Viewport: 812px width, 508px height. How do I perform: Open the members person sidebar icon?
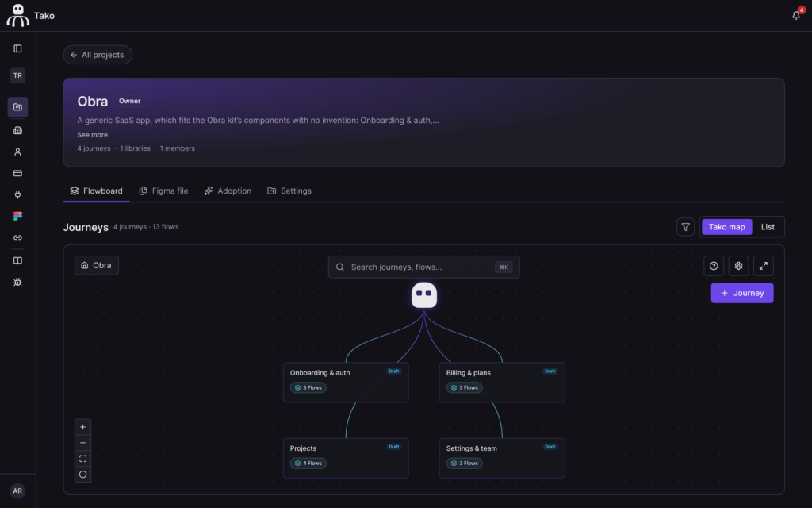[x=17, y=152]
